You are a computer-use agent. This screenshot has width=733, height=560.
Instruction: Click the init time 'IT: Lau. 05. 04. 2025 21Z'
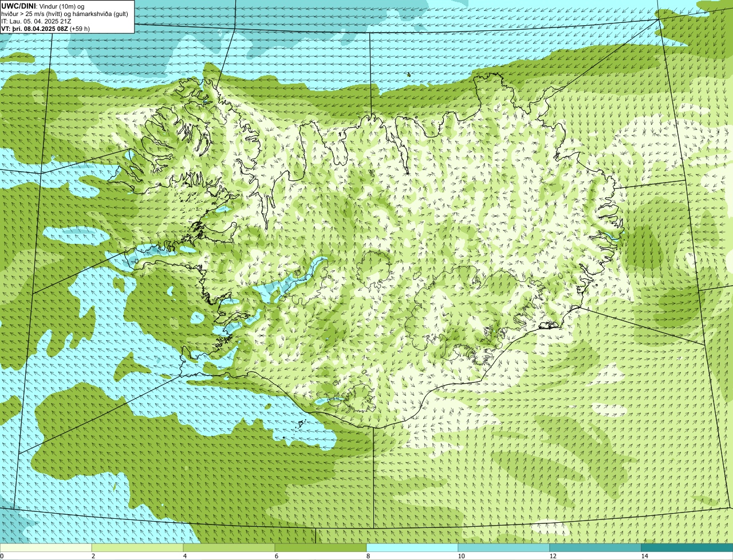click(36, 21)
